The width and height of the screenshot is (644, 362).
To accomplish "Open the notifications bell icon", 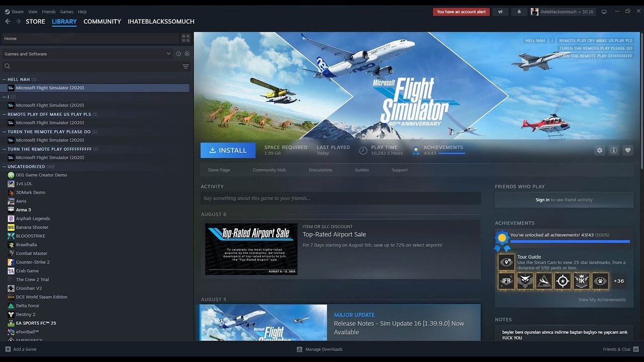I will 519,12.
